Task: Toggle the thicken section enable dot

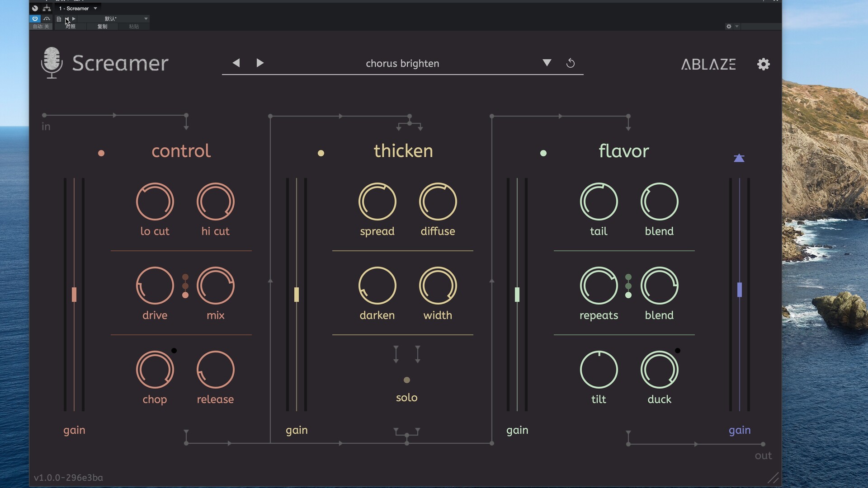Action: pos(321,153)
